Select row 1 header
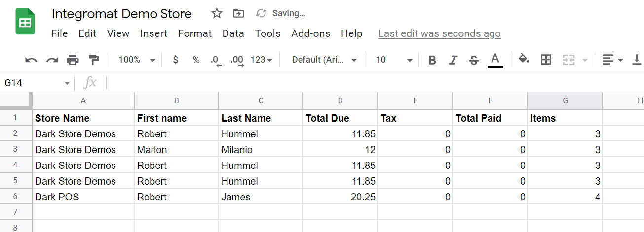The image size is (644, 232). [16, 118]
